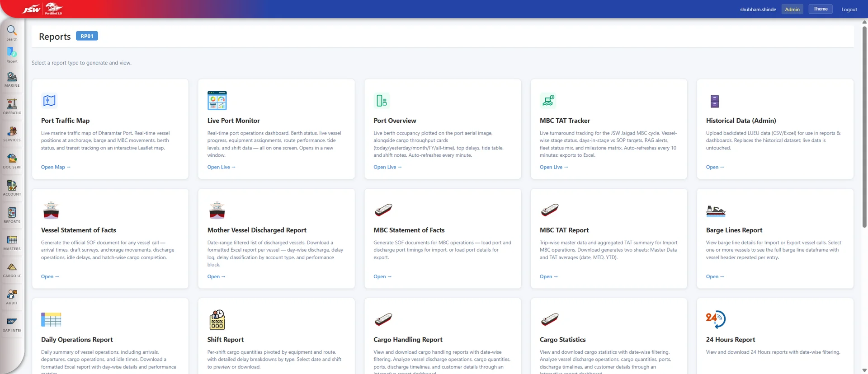
Task: Select the Daily Operations Report title
Action: 77,340
